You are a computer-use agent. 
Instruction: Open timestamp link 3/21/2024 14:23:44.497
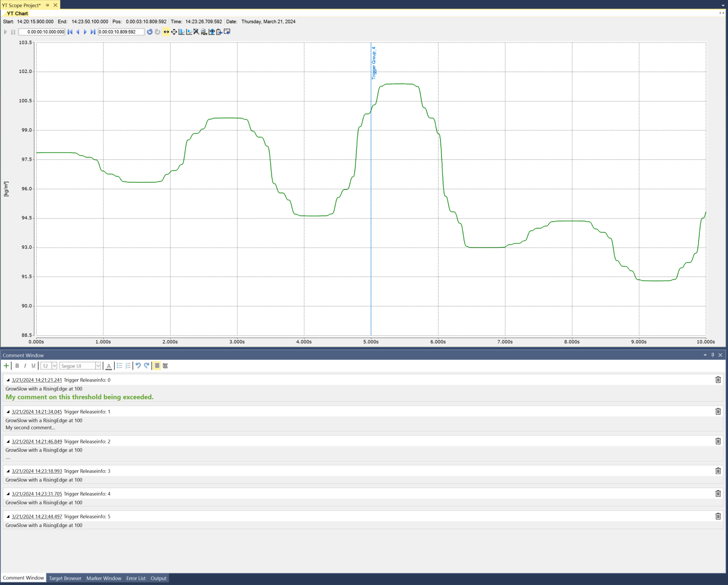coord(37,517)
